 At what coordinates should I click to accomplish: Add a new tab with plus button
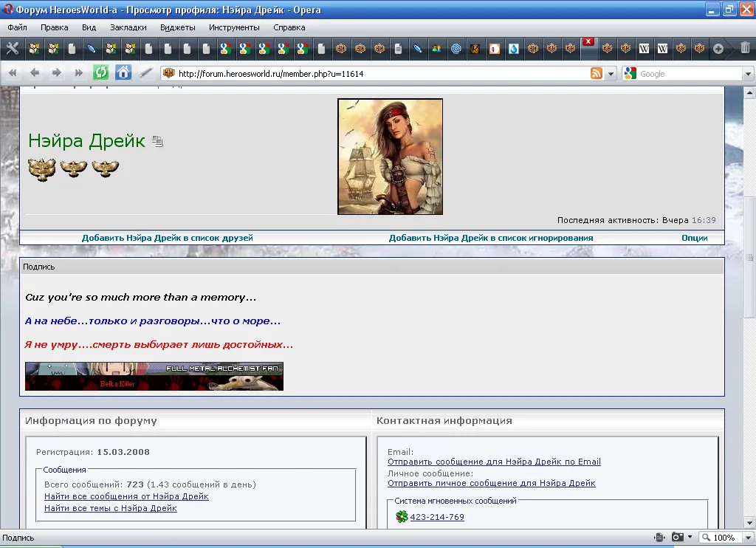coord(718,49)
